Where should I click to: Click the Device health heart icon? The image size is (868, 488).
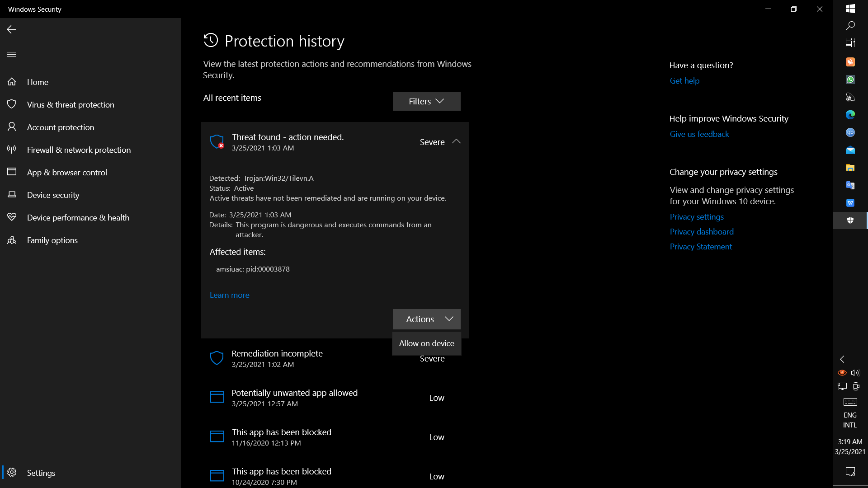point(12,217)
